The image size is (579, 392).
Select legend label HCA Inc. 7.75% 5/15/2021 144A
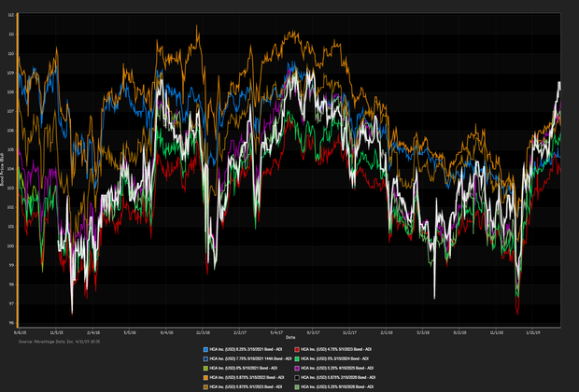coord(250,358)
